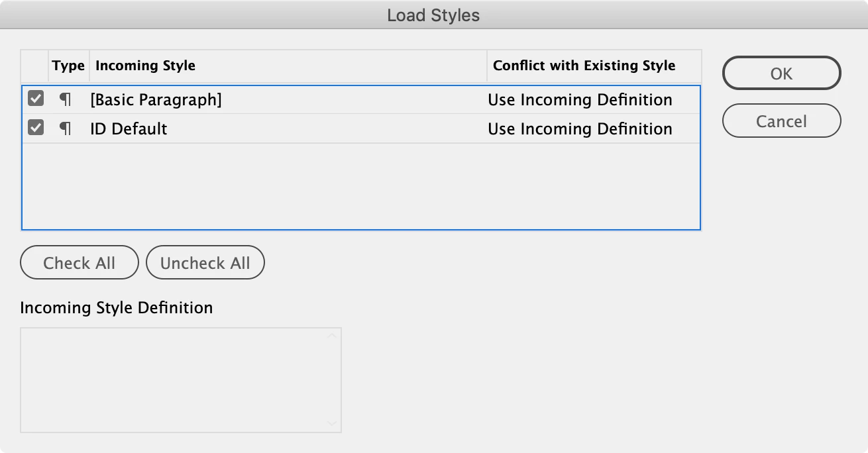Click the Incoming Style column header
This screenshot has height=453, width=868.
coord(145,66)
